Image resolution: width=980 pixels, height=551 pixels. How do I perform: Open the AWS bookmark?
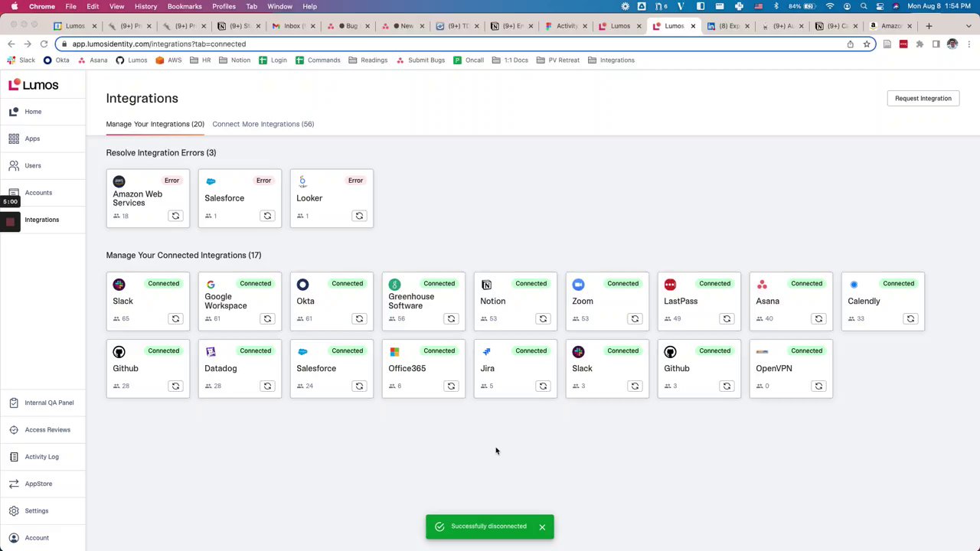(x=169, y=60)
